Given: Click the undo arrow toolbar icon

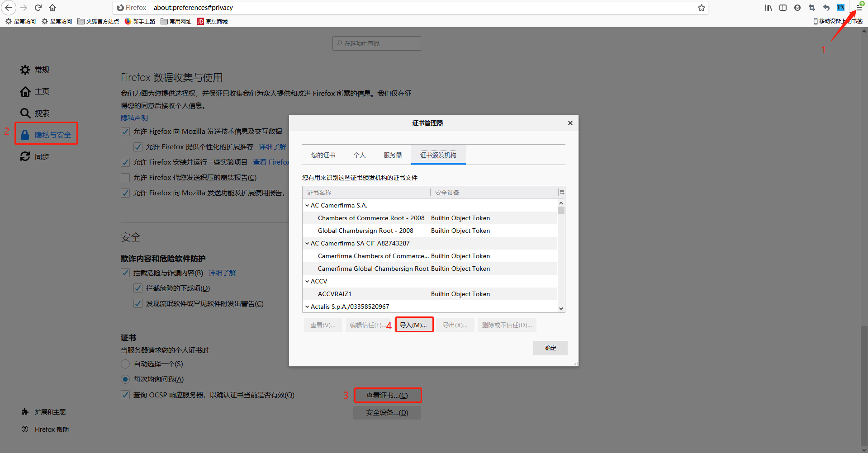Looking at the screenshot, I should (826, 8).
